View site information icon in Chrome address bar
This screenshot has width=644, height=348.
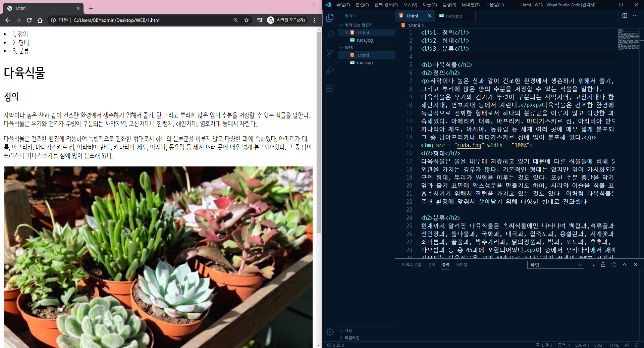click(53, 20)
